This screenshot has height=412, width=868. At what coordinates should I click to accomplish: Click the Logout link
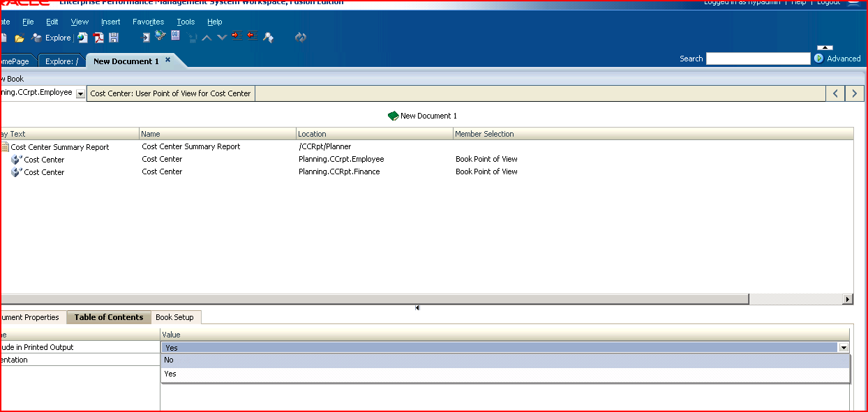point(828,3)
